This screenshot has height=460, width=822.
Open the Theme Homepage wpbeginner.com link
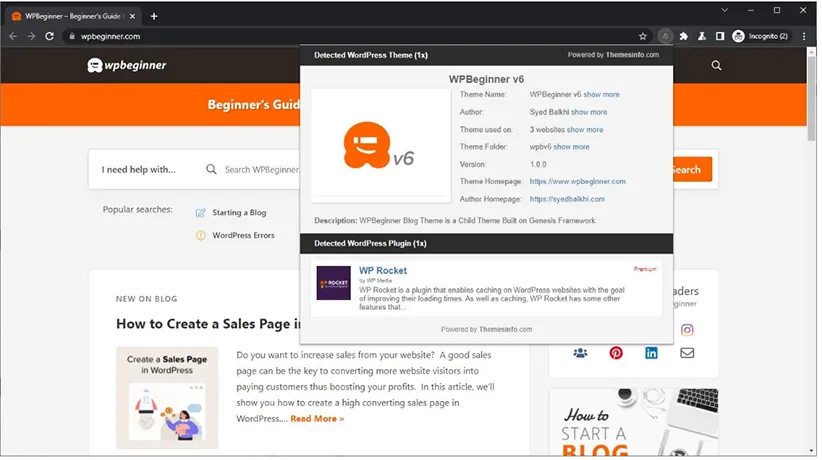click(578, 181)
